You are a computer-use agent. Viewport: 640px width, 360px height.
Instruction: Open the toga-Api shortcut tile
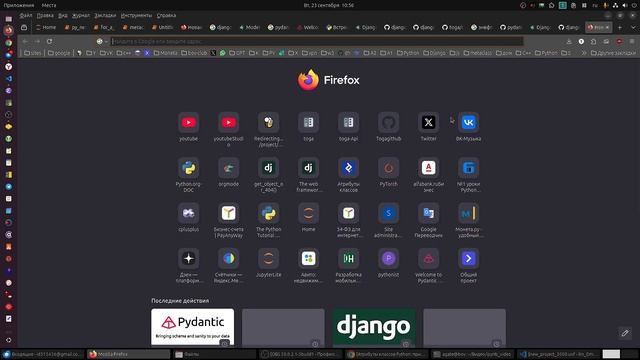pyautogui.click(x=349, y=122)
